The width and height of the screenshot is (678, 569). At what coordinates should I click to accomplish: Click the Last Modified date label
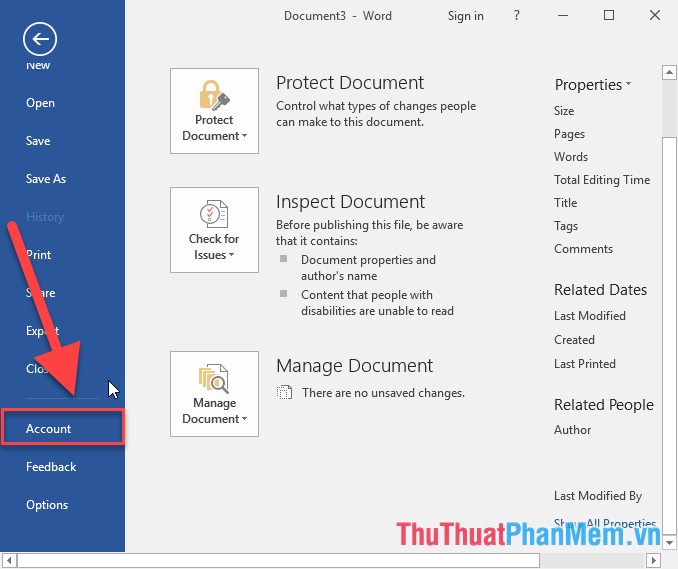(590, 316)
